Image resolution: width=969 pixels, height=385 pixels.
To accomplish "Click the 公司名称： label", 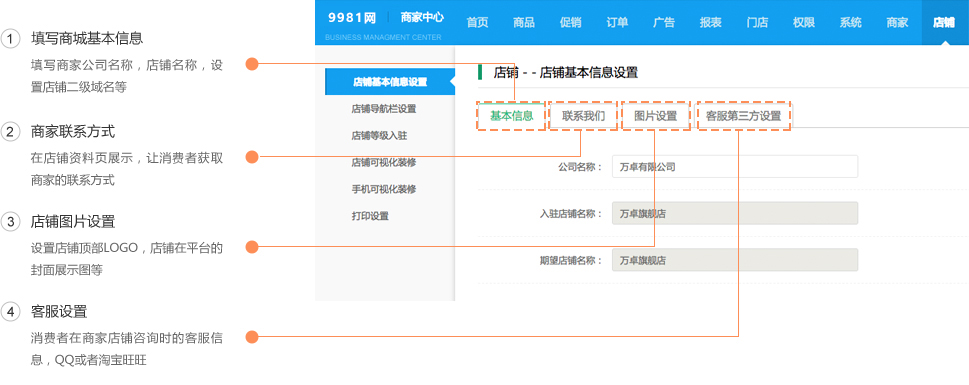I will point(580,167).
